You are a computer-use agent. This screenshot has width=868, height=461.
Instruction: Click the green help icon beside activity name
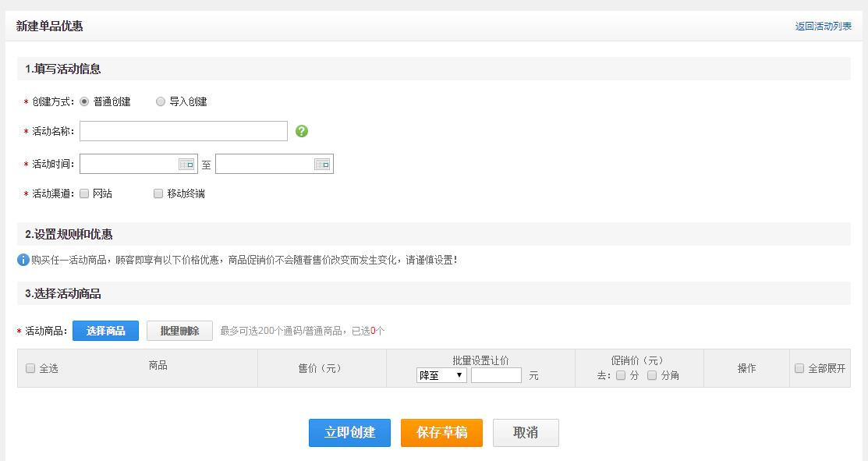[302, 131]
